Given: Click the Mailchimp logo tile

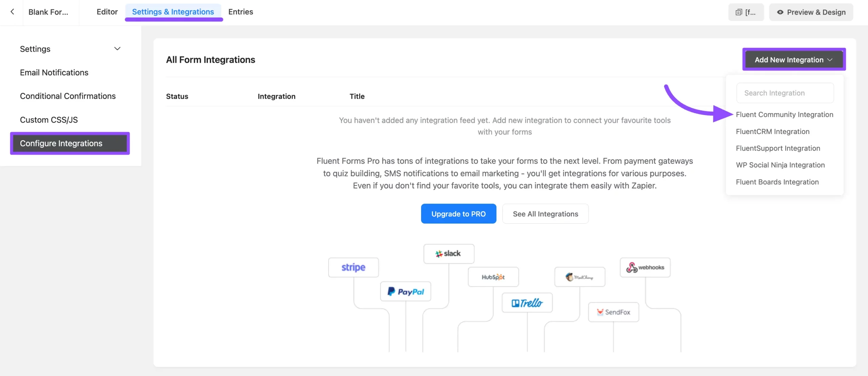Looking at the screenshot, I should [x=579, y=277].
